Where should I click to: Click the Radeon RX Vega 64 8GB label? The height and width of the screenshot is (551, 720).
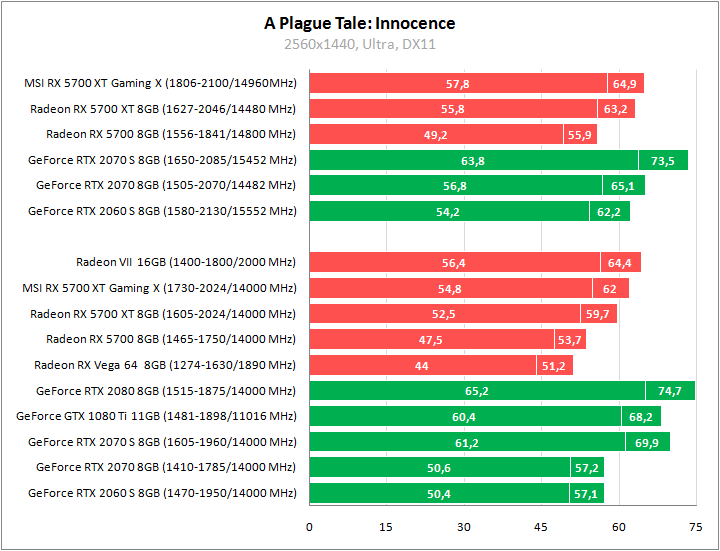click(x=165, y=365)
